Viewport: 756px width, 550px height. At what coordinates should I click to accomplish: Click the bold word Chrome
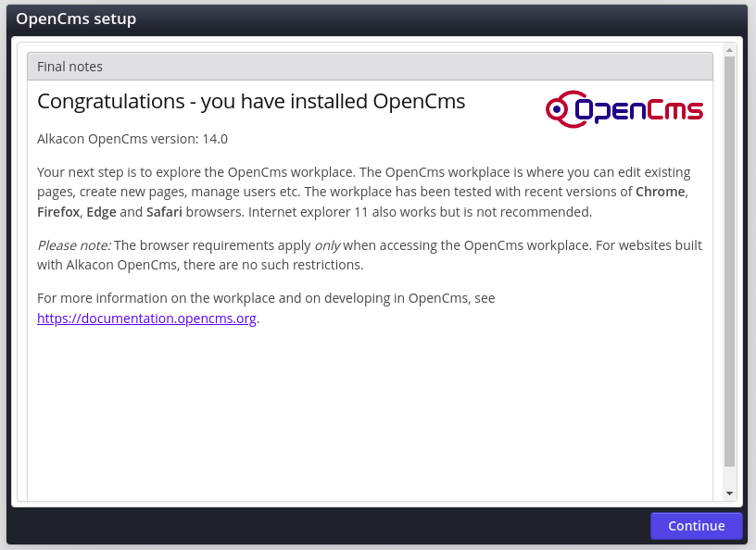point(660,192)
